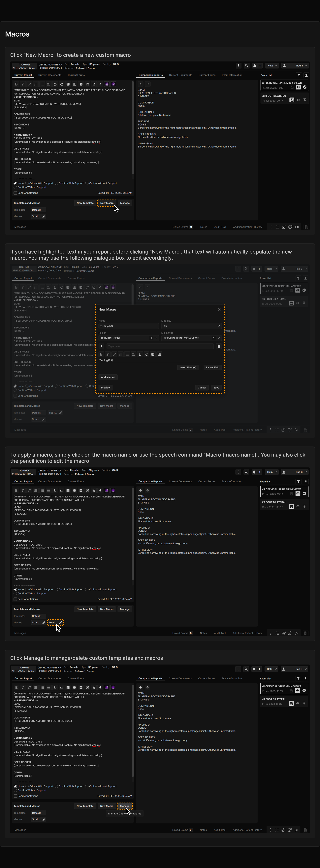Open Help dropdown in third screenshot header
The width and height of the screenshot is (320, 868).
tap(272, 472)
